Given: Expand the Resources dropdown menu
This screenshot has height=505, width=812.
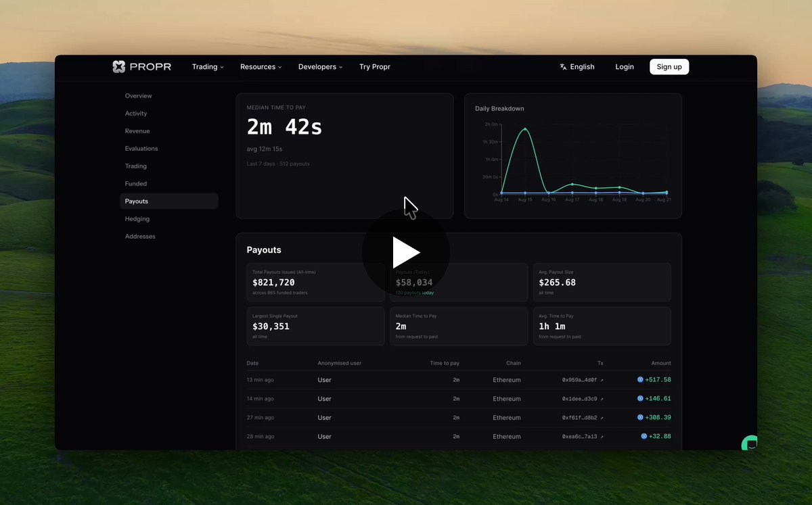Looking at the screenshot, I should pos(261,67).
